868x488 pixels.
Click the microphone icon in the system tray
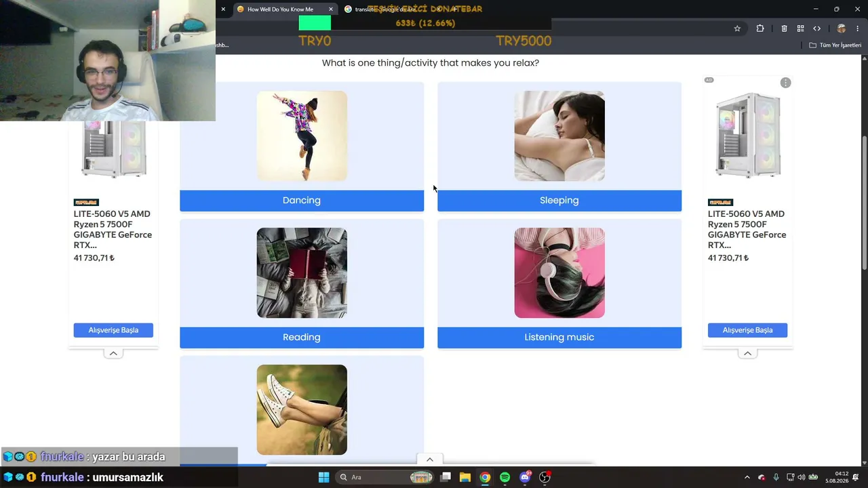(x=776, y=477)
